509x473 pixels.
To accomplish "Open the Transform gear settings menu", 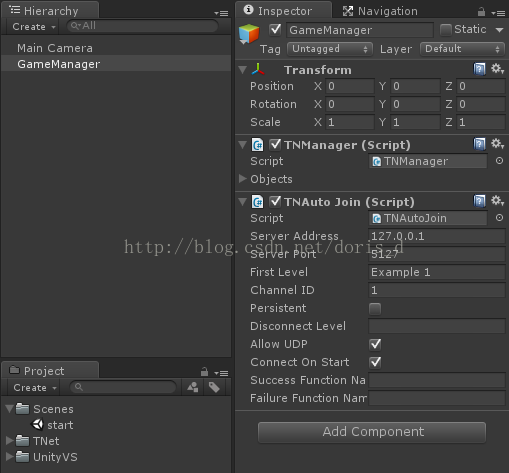I will [497, 69].
